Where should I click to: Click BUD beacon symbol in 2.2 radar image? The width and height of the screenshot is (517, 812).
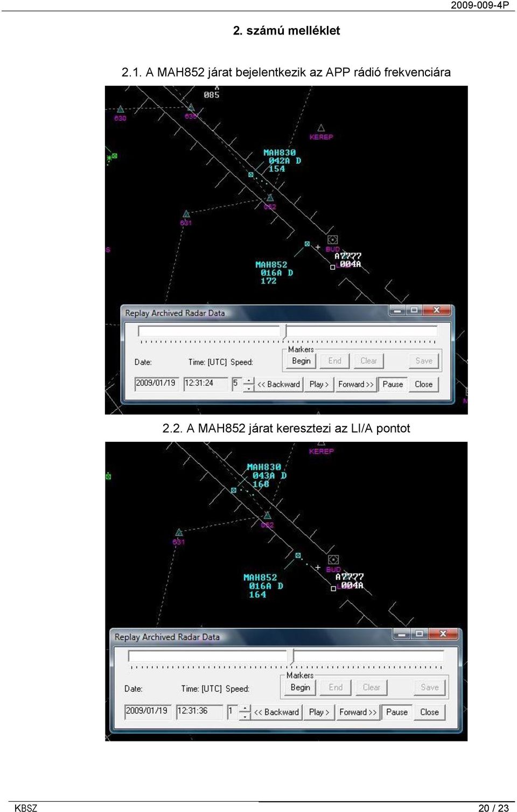[x=333, y=560]
